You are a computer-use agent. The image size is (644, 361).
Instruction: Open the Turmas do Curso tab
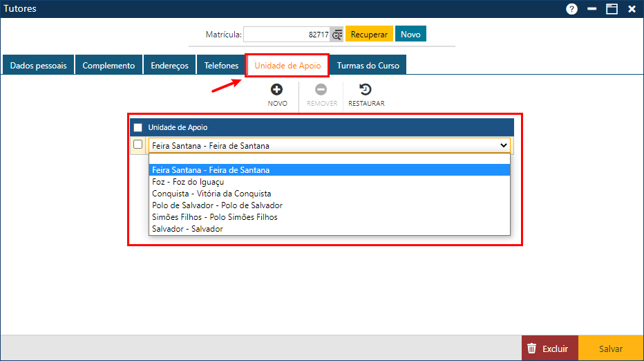[368, 66]
